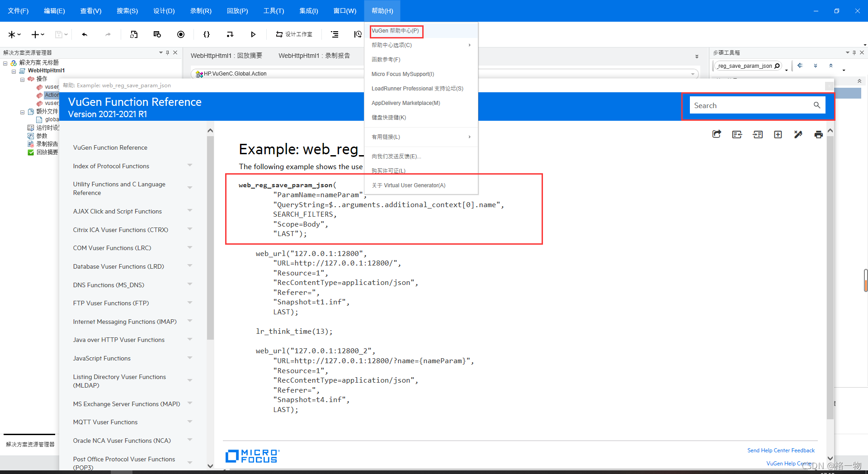Expand Database Vuser Functions (LRD)

click(x=190, y=265)
